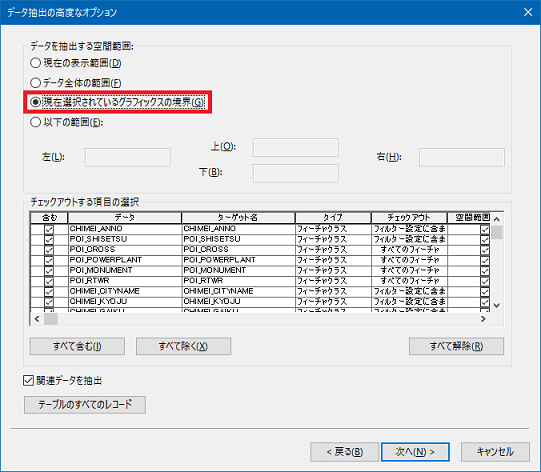541x472 pixels.
Task: Uncheck include box for CHIMEI_ANNO row
Action: [x=49, y=229]
